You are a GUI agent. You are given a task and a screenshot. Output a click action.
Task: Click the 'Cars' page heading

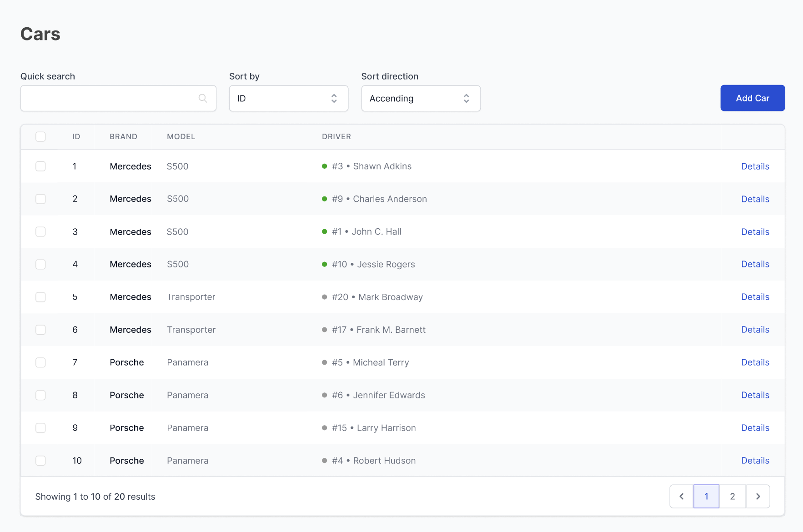coord(40,34)
